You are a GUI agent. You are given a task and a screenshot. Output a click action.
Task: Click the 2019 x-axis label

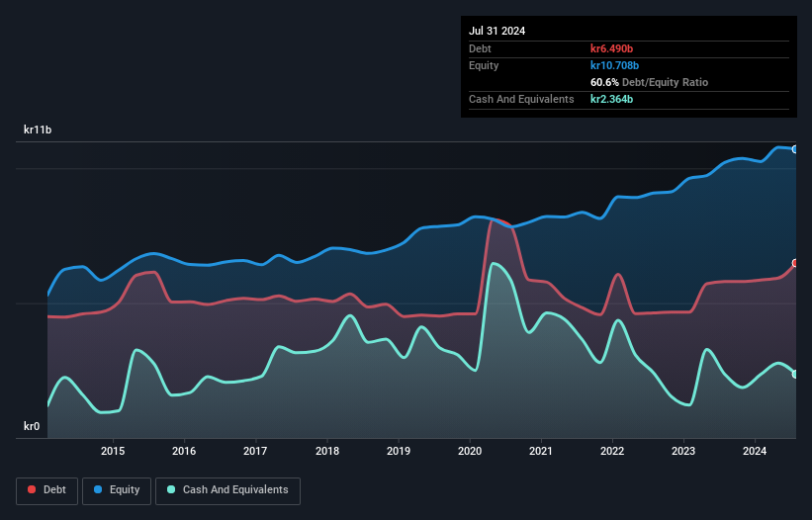coord(399,451)
